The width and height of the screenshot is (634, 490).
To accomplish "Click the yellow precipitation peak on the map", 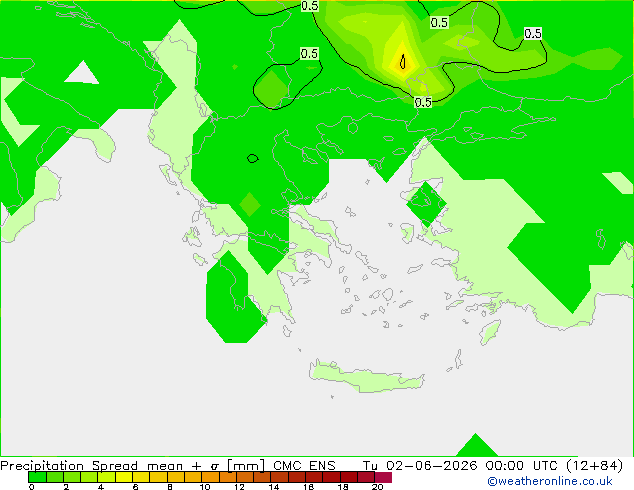I will click(x=402, y=62).
